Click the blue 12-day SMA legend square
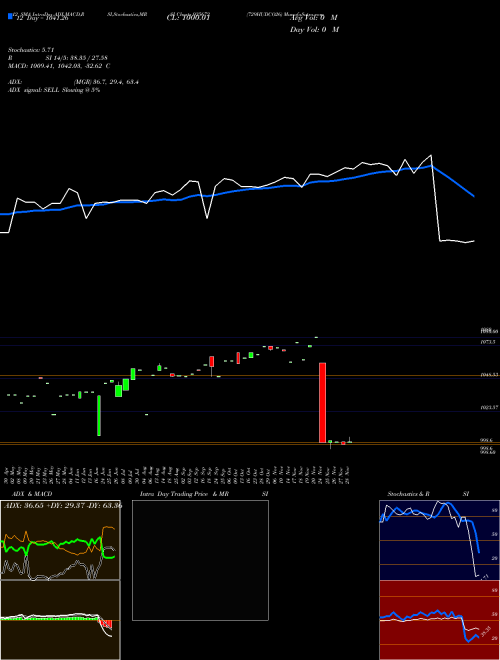 point(10,17)
